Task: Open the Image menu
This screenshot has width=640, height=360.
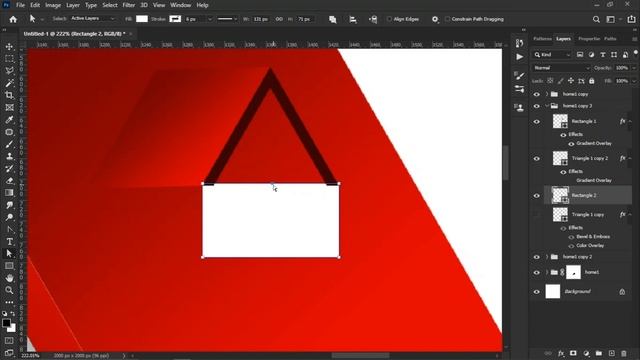Action: [53, 5]
